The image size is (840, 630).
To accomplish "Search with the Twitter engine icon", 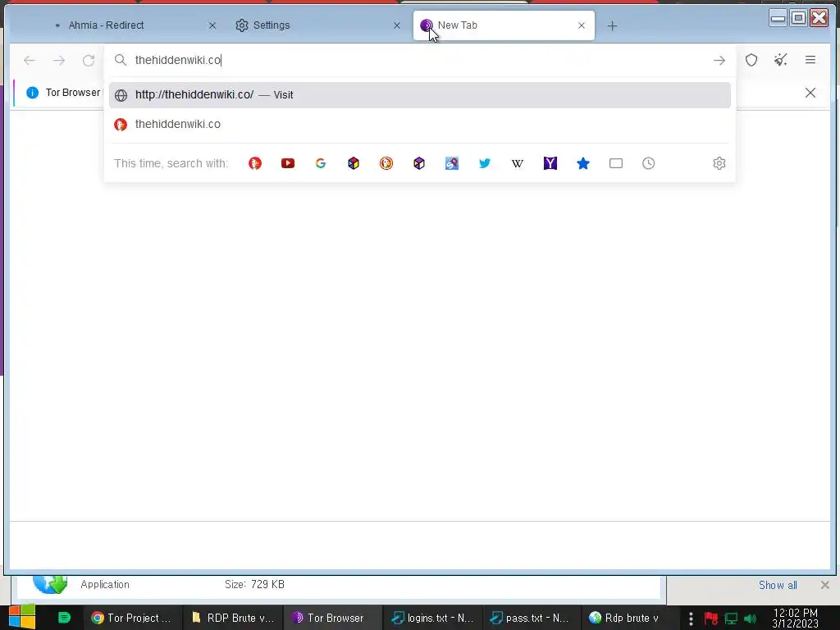I will point(484,163).
